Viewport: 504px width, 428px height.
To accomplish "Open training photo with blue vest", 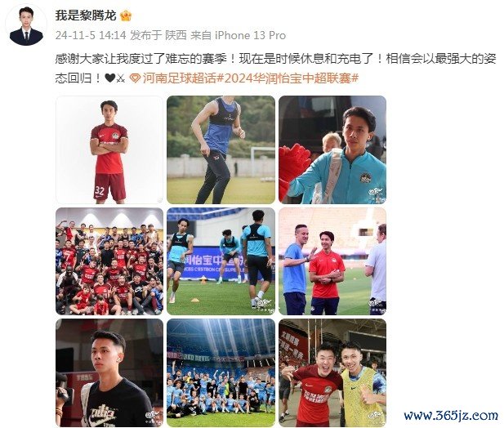I will pos(221,149).
